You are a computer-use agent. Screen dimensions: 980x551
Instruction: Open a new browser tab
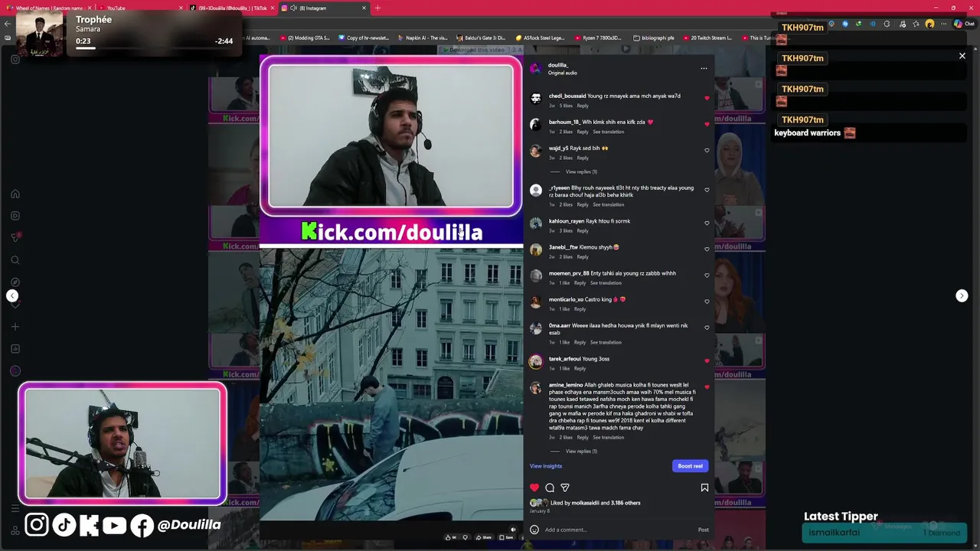coord(377,8)
